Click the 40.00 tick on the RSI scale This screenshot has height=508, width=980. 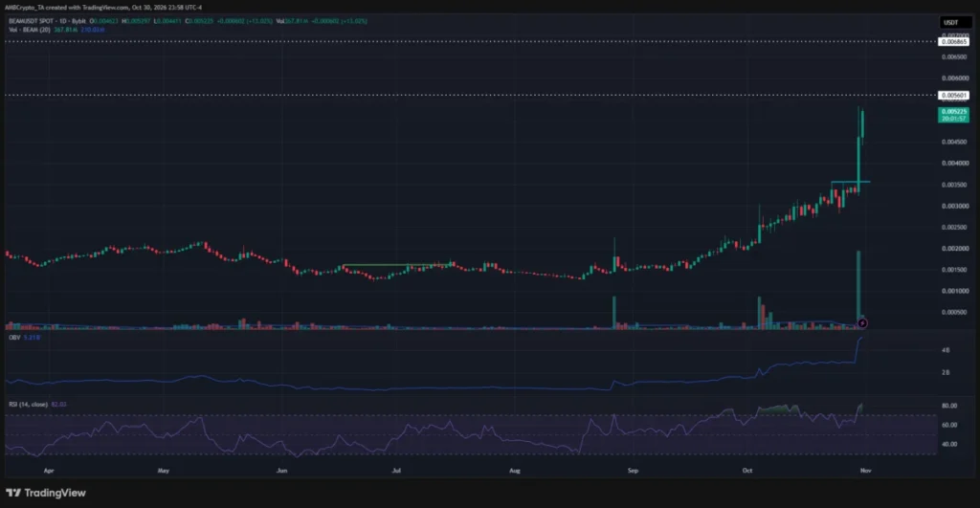pos(949,444)
